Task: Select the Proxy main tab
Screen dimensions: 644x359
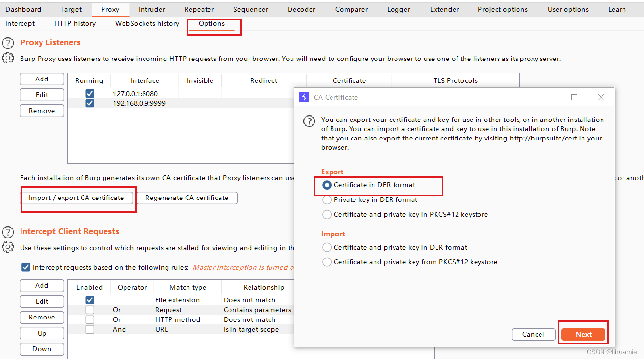Action: 110,9
